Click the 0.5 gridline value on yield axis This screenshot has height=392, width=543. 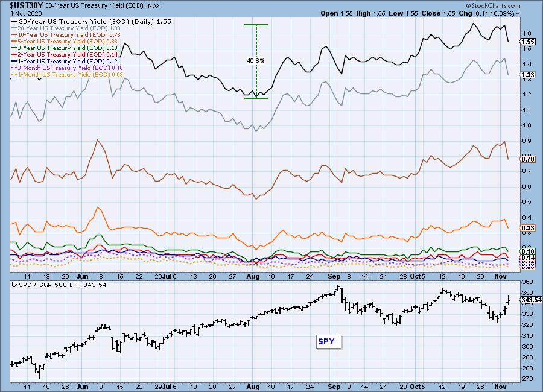[527, 202]
